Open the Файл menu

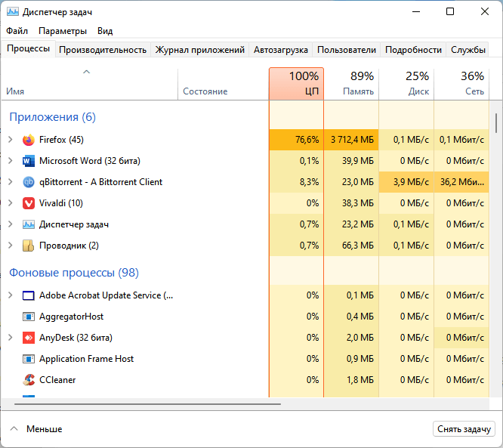(x=17, y=31)
